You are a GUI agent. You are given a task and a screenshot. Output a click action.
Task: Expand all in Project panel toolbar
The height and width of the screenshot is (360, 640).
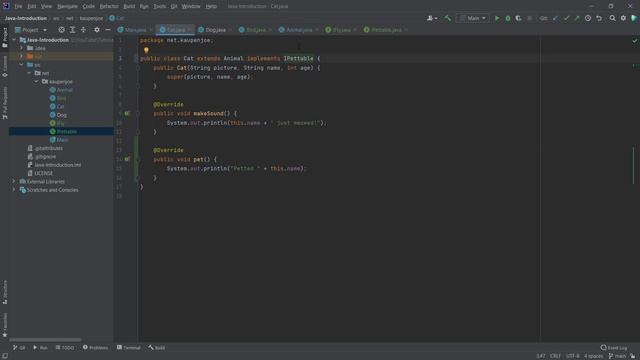[x=72, y=30]
